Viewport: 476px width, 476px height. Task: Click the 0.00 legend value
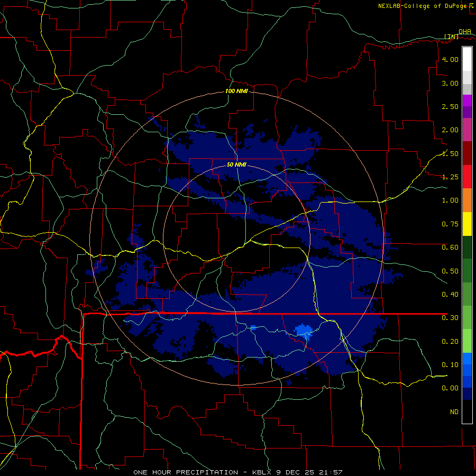[450, 388]
